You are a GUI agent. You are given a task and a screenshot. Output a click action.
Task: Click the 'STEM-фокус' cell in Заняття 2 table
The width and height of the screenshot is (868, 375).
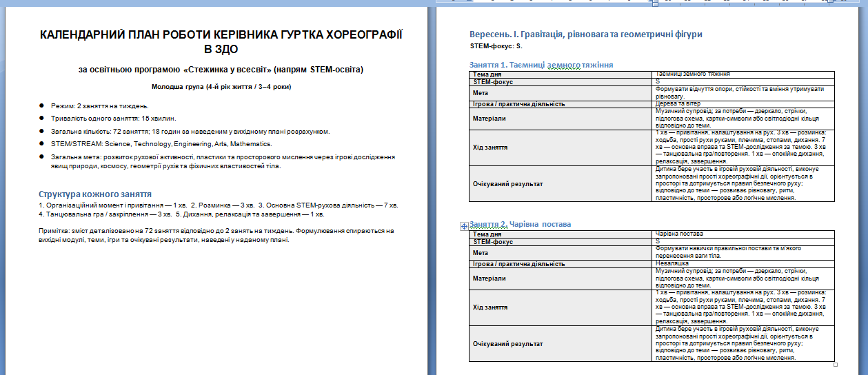tap(561, 241)
